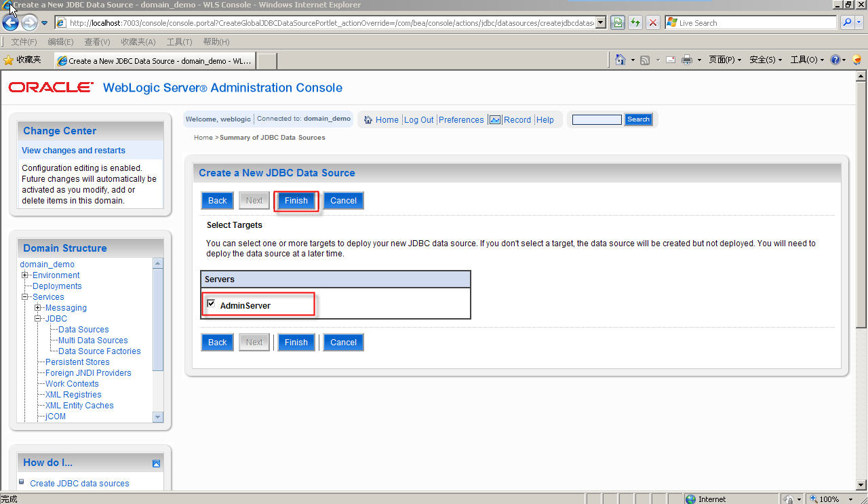Click the console search text field
The image size is (868, 504).
click(597, 119)
